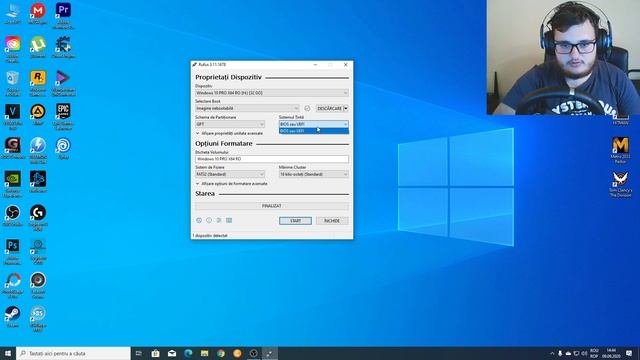Click the taskbar search box
The image size is (640, 360).
(73, 353)
